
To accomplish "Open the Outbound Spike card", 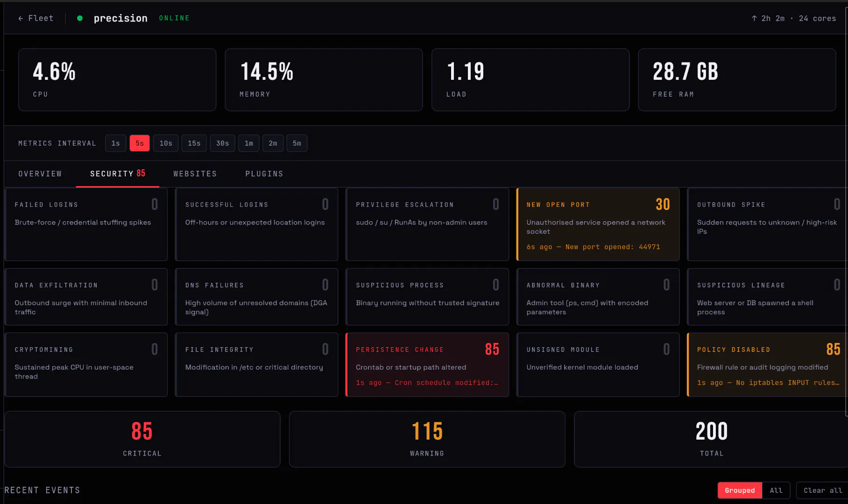I will pos(767,224).
